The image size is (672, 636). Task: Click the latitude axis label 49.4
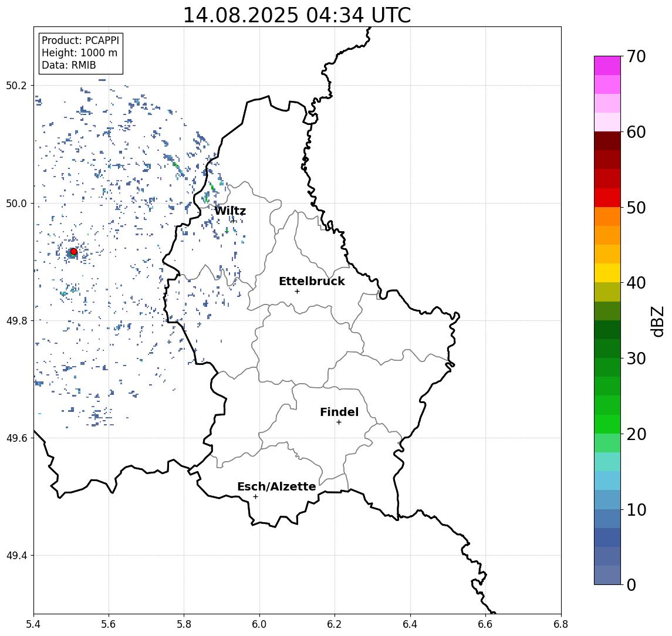pos(16,556)
